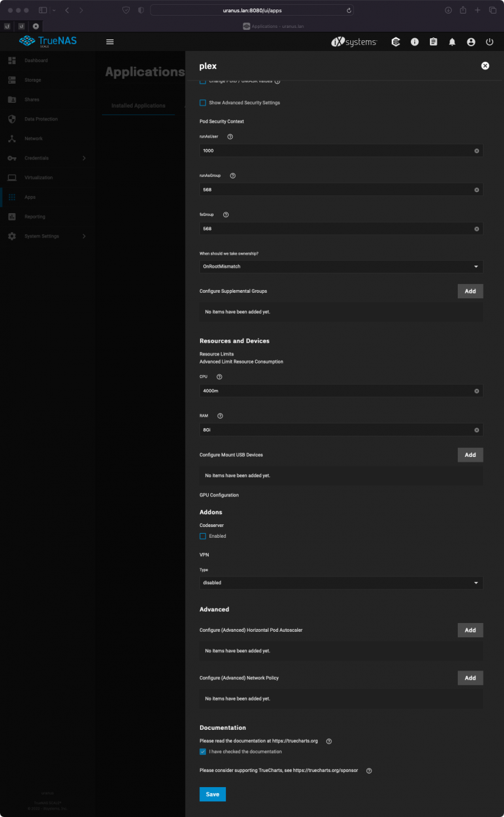
Task: Add a supplemental group
Action: pos(470,291)
